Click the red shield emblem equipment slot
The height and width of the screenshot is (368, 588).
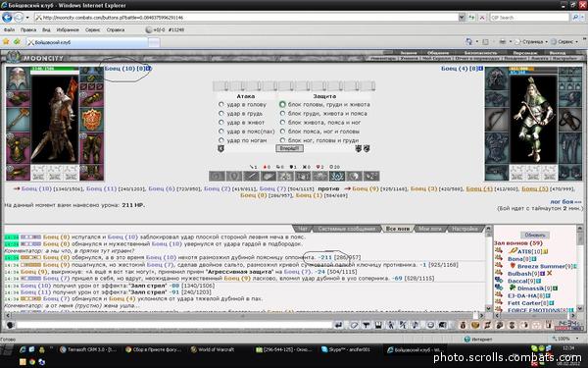[x=91, y=120]
